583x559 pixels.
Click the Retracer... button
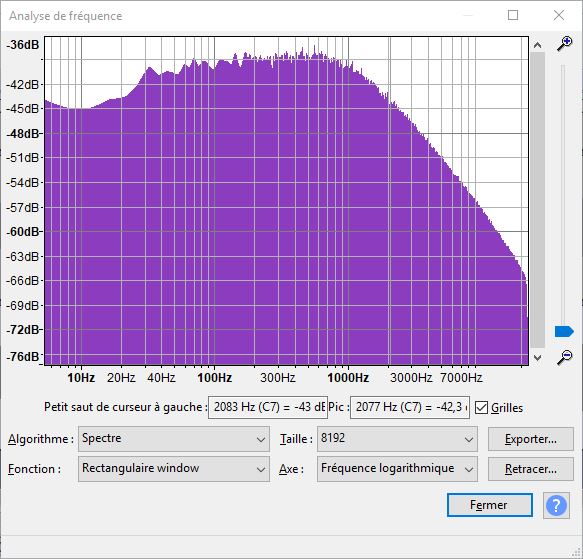click(531, 469)
